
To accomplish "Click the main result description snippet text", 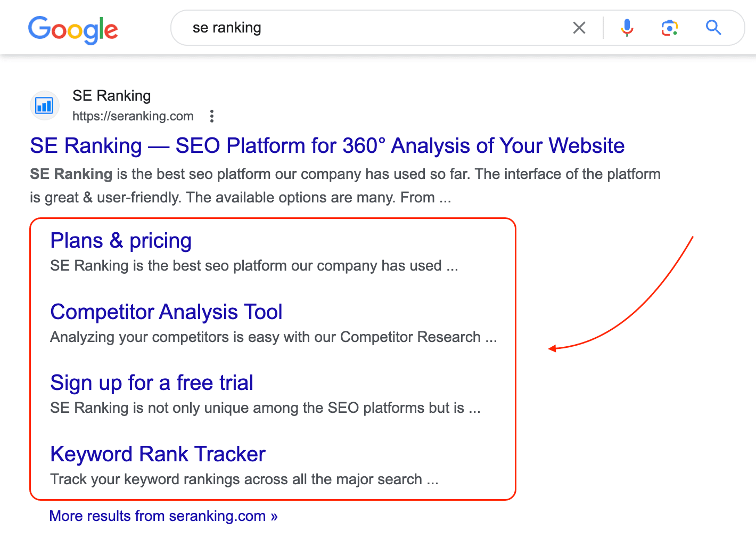I will (345, 186).
